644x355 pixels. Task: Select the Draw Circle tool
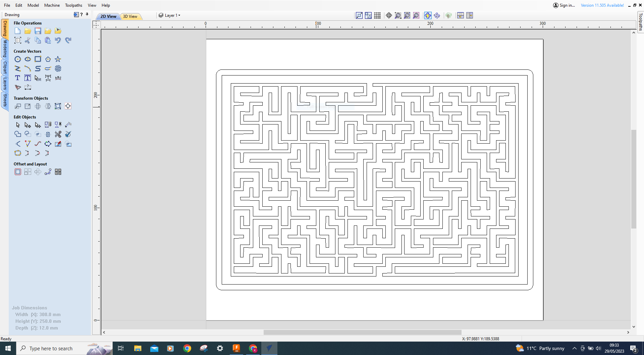(x=18, y=59)
